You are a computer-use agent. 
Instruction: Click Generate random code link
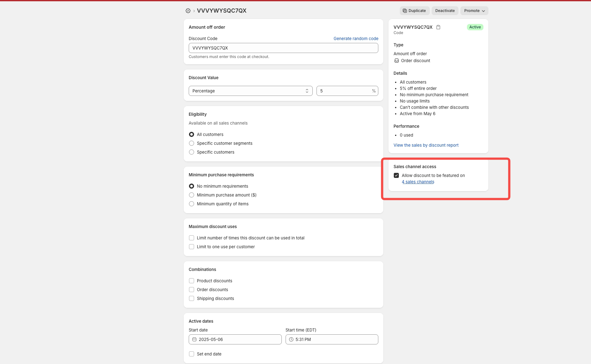point(356,38)
